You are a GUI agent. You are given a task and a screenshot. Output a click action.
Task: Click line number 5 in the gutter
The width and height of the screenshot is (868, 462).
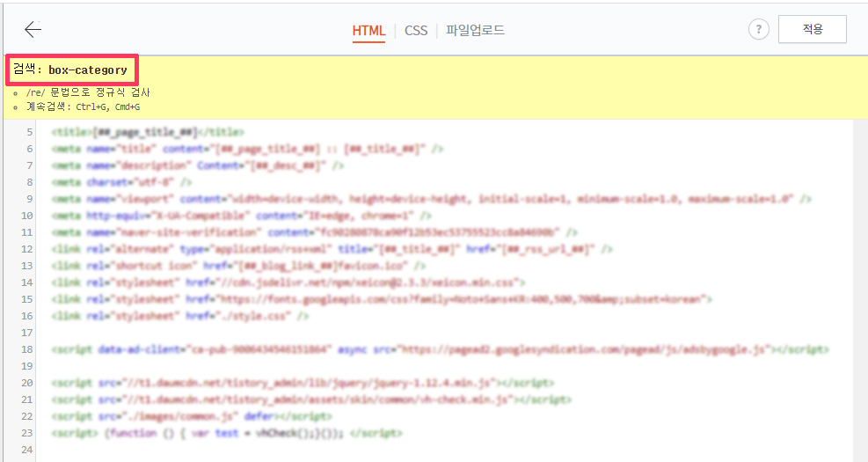click(30, 132)
